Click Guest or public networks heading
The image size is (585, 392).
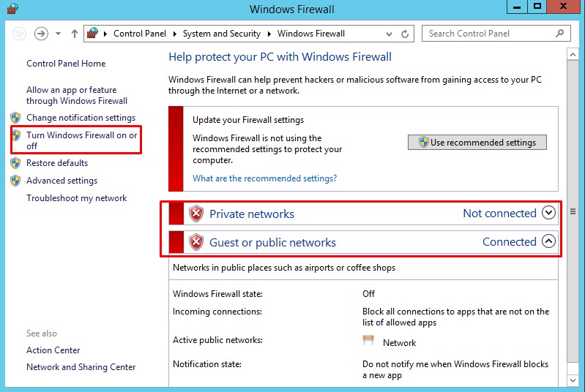coord(272,243)
